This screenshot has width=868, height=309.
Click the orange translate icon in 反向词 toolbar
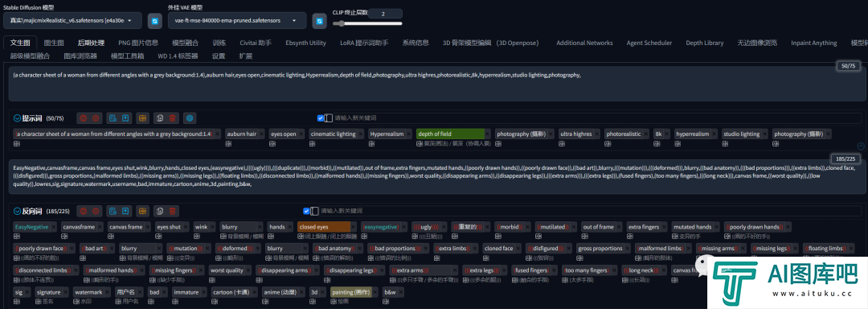143,211
